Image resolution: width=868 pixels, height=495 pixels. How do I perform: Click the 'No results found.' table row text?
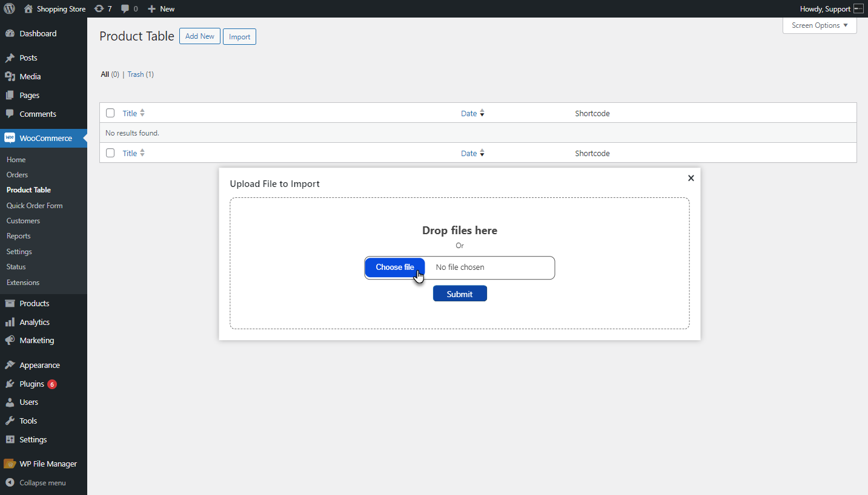pos(132,133)
